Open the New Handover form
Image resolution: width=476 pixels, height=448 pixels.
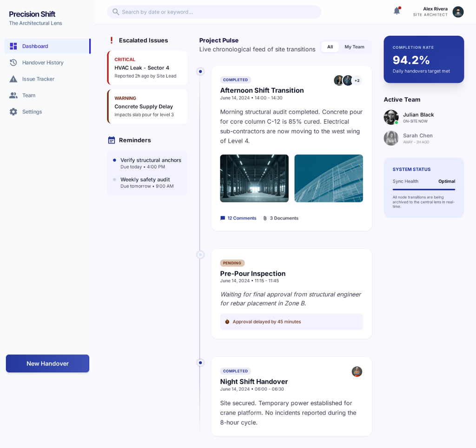coord(47,363)
